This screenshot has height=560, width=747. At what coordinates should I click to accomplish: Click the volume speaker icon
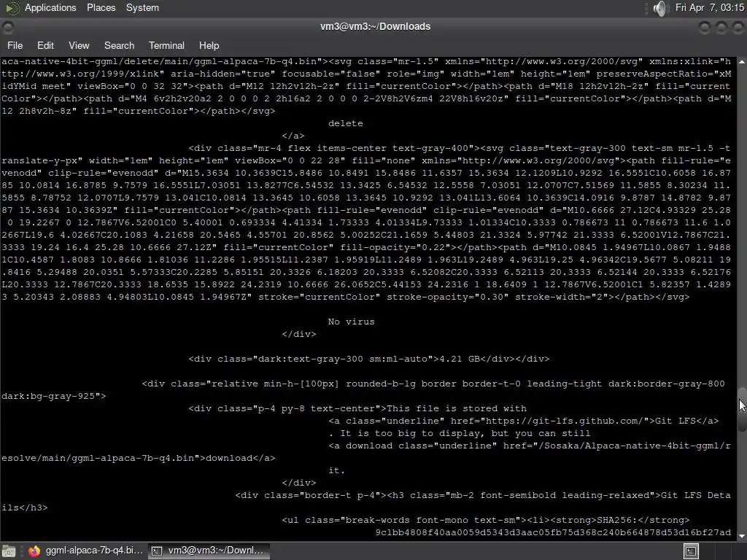[x=659, y=8]
